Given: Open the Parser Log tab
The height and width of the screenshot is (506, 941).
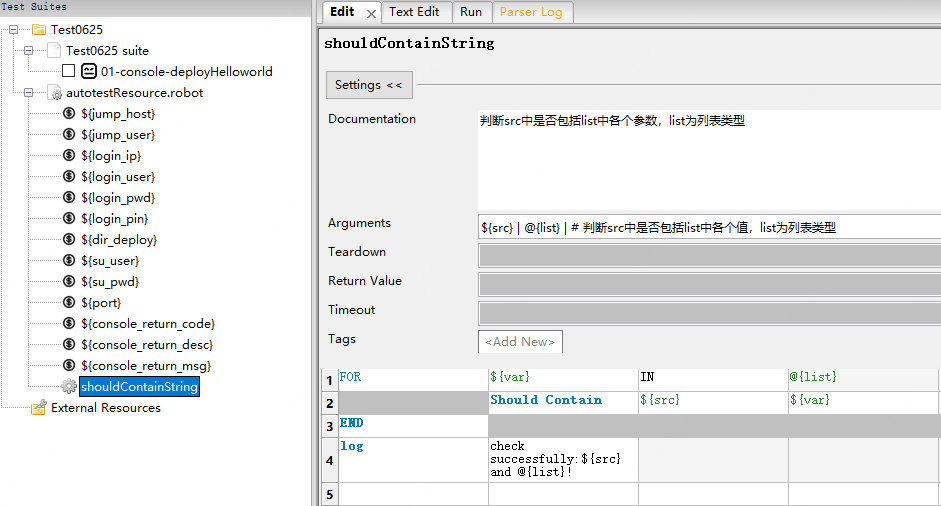Looking at the screenshot, I should pos(532,12).
